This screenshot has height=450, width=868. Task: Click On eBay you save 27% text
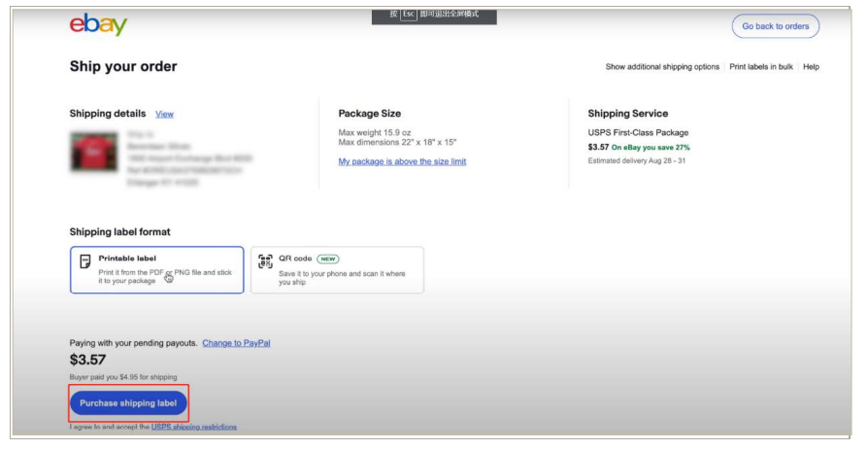click(651, 148)
